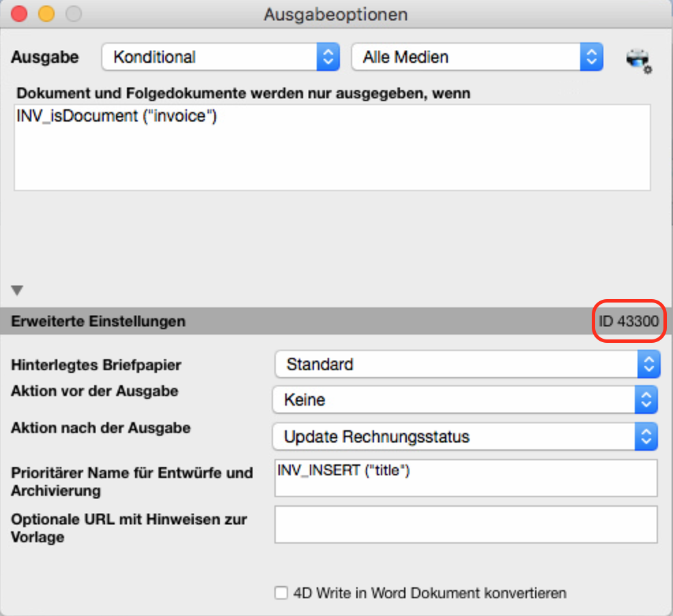The width and height of the screenshot is (673, 616).
Task: Collapse the advanced settings disclosure triangle
Action: tap(17, 290)
